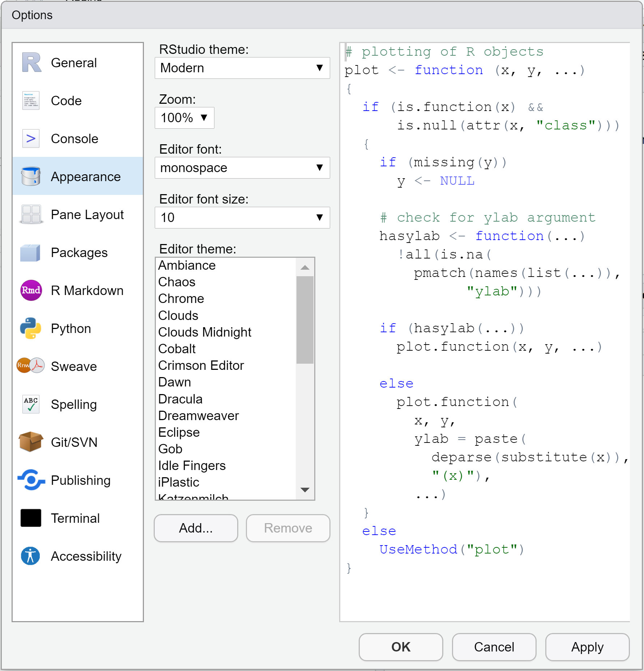Select the Dawn editor theme
The width and height of the screenshot is (644, 671).
[x=226, y=382]
